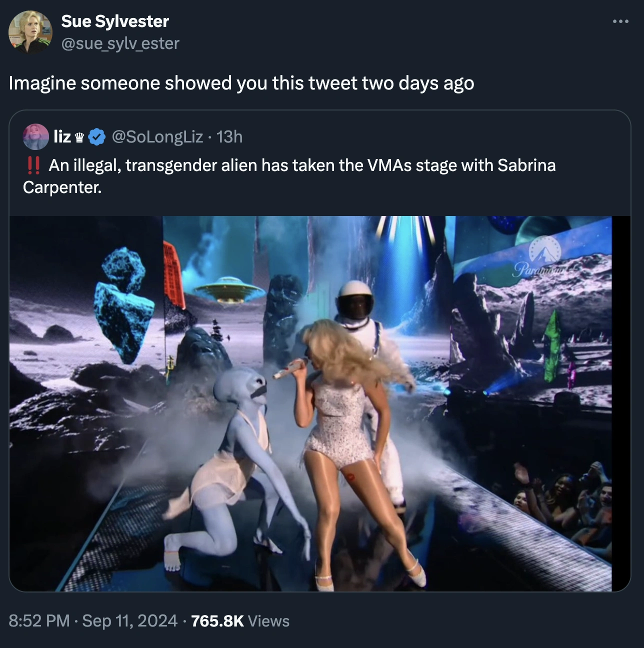Click the red double exclamation emoji
644x648 pixels.
33,165
